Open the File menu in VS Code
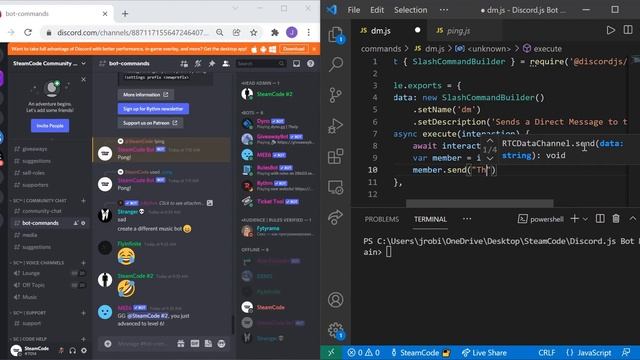Viewport: 640px width, 360px height. point(353,10)
